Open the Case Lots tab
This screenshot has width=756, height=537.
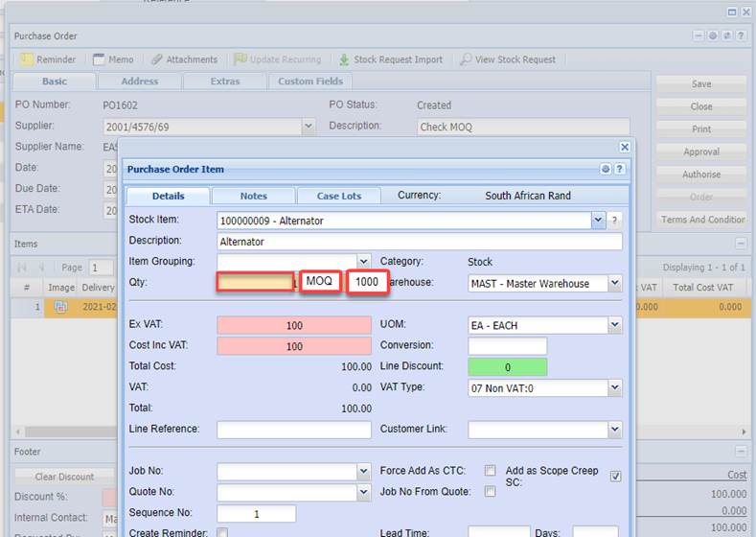coord(339,196)
